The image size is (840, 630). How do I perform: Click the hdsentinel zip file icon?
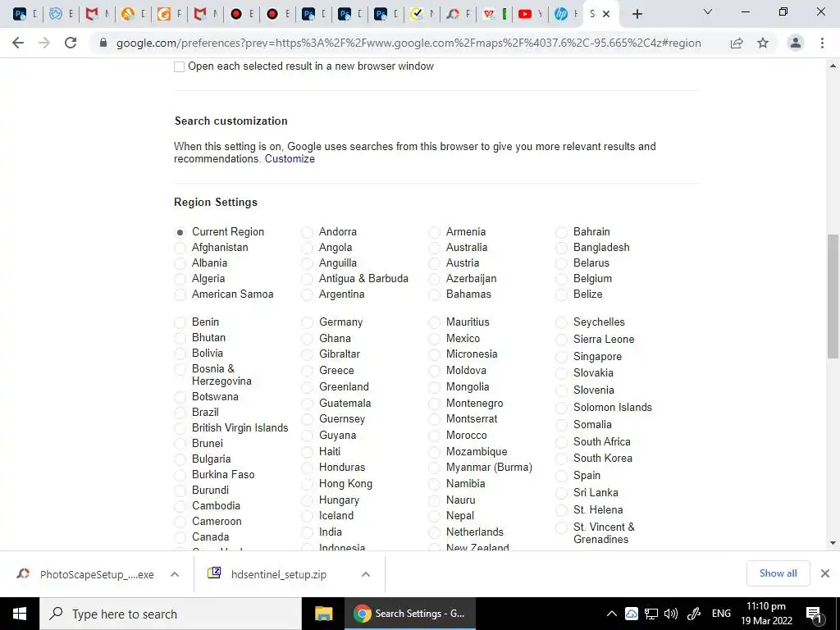coord(214,573)
